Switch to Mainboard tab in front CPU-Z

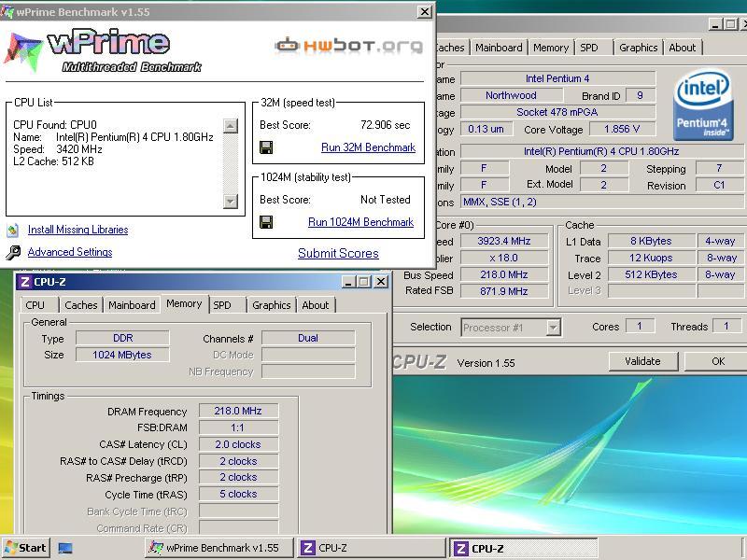tap(132, 305)
